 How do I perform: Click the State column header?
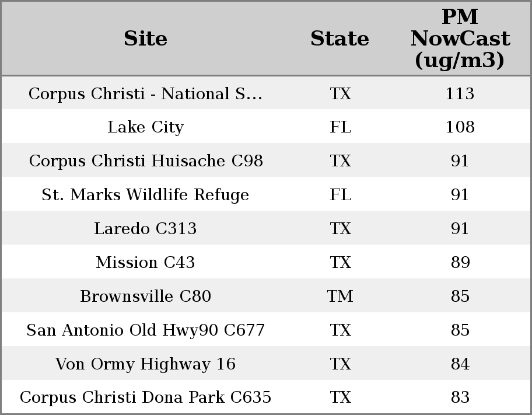click(339, 39)
